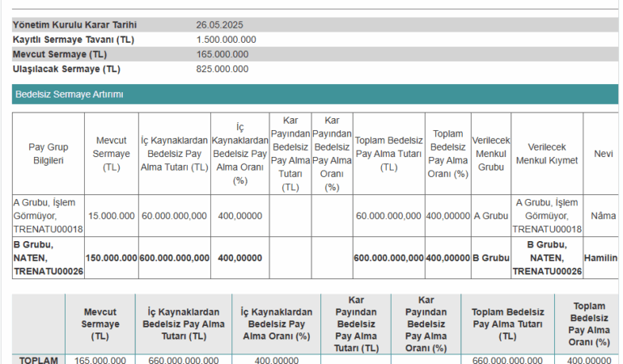This screenshot has height=364, width=623.
Task: Click the Verilecek Menkul Kıymet column header
Action: [546, 154]
